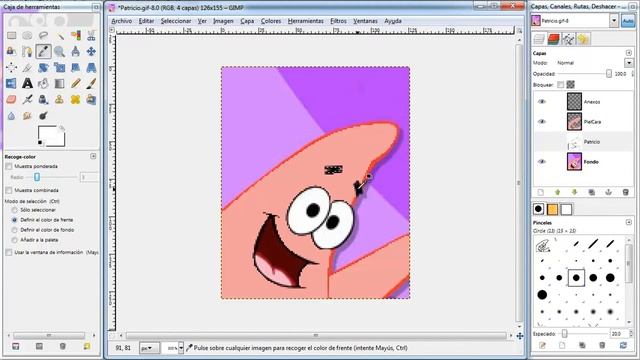Choose Añadir a la paleta

[x=15, y=240]
